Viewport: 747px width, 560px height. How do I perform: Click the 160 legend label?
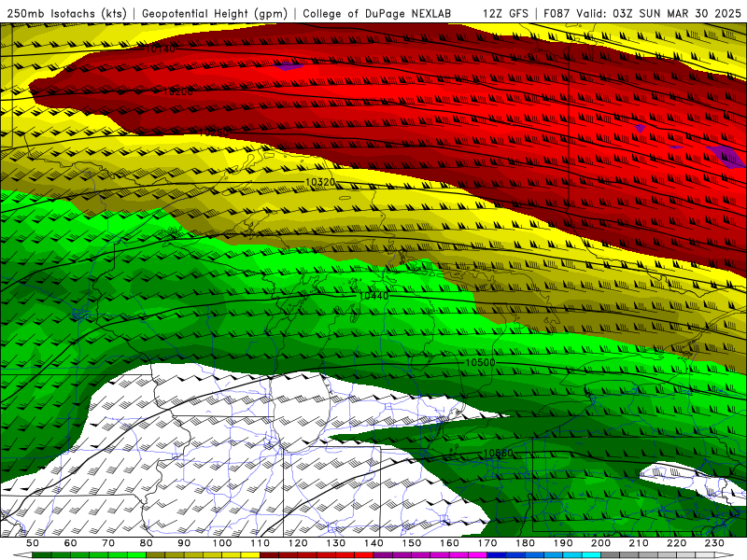click(449, 543)
